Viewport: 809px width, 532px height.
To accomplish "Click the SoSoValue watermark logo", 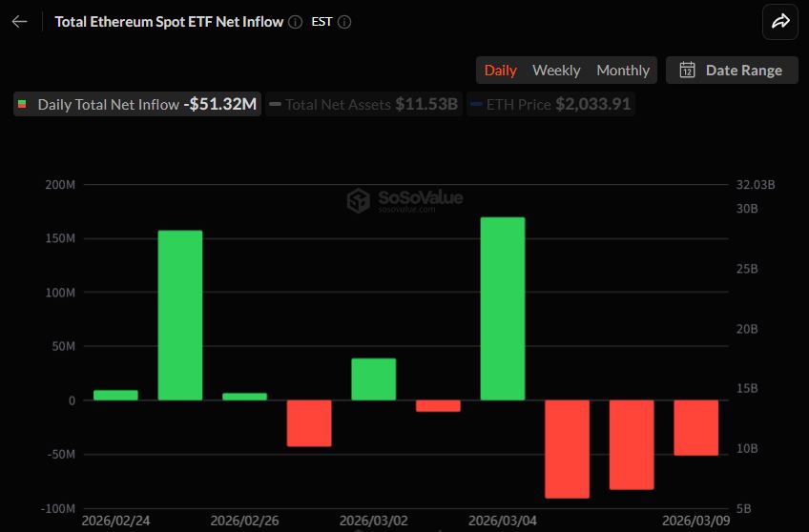I will point(359,200).
